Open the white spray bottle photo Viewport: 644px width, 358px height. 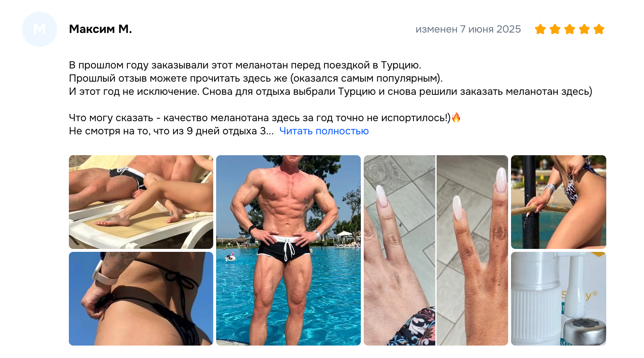[559, 299]
